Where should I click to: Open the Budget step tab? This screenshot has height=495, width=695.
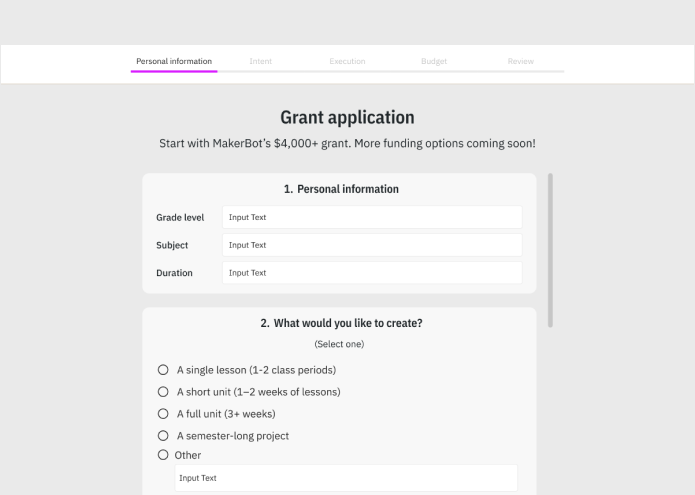click(434, 61)
